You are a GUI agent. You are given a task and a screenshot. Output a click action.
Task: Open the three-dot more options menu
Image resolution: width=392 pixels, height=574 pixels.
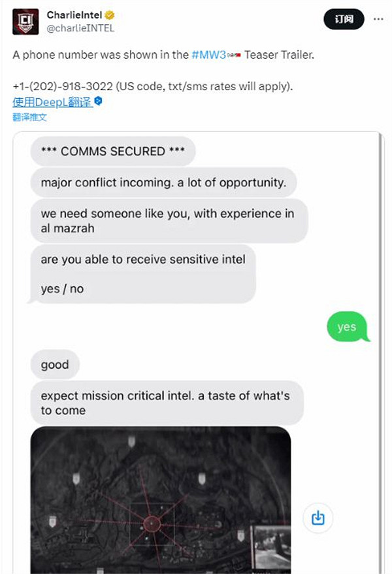tap(378, 19)
